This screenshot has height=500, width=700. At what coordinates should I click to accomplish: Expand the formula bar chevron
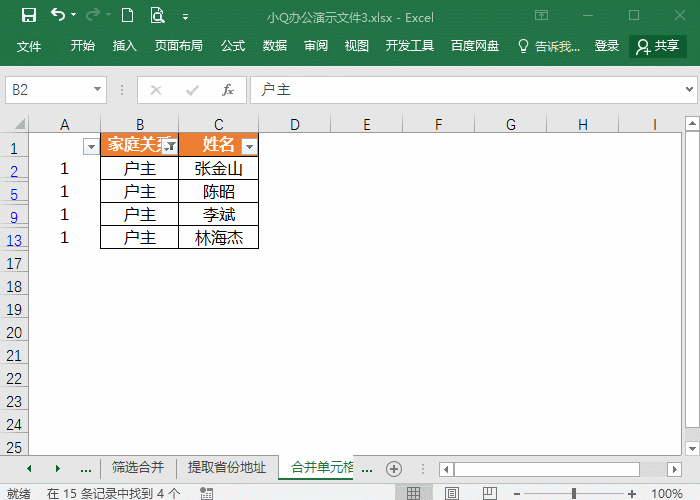pyautogui.click(x=689, y=89)
